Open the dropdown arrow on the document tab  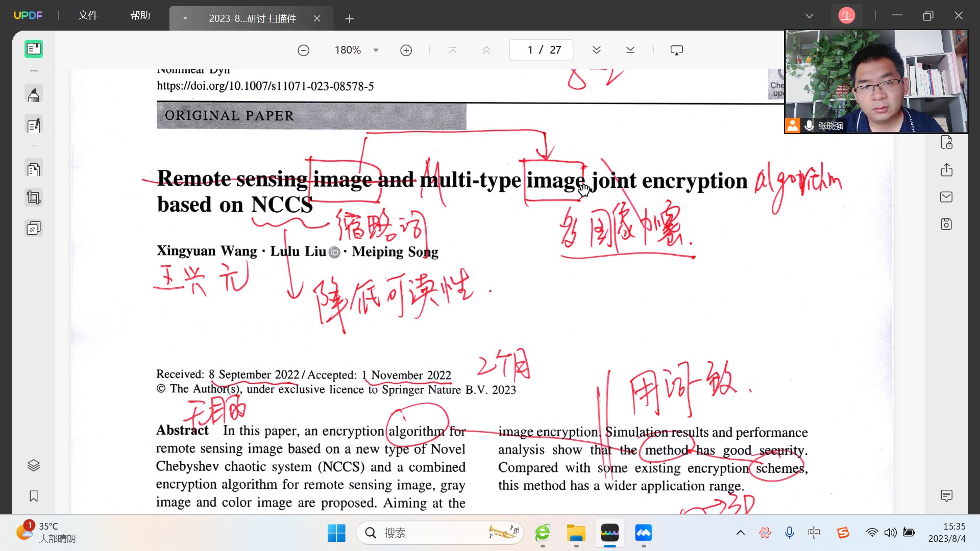point(185,19)
